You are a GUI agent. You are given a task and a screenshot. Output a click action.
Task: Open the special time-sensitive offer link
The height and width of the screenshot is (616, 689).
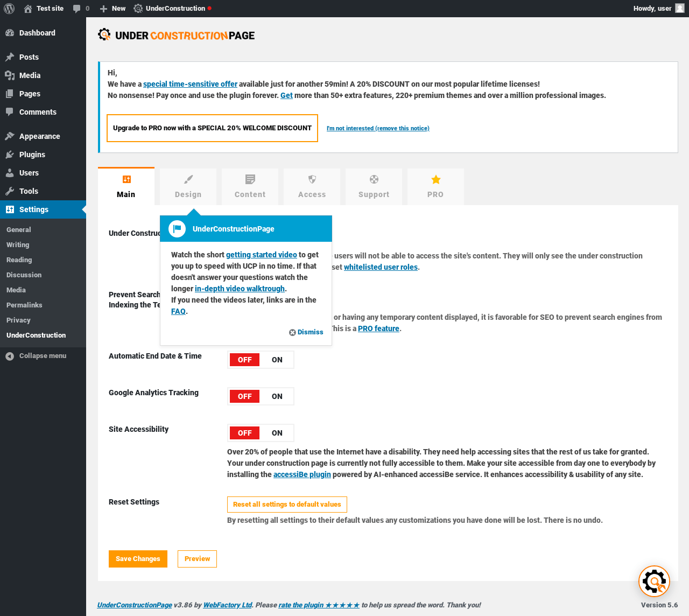pos(190,84)
